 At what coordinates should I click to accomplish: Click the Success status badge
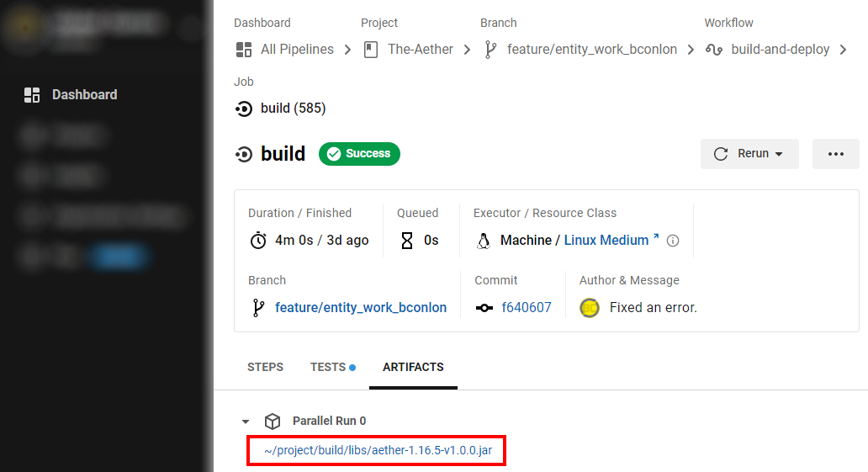(359, 154)
